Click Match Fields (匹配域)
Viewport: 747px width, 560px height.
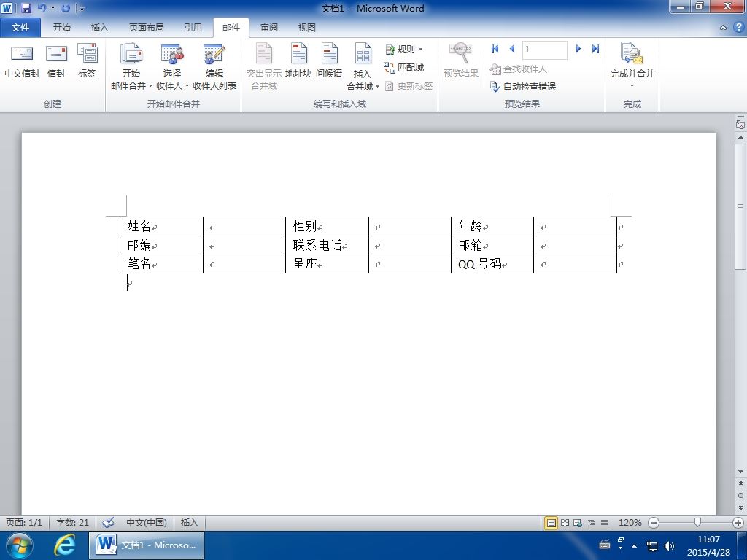tap(404, 68)
